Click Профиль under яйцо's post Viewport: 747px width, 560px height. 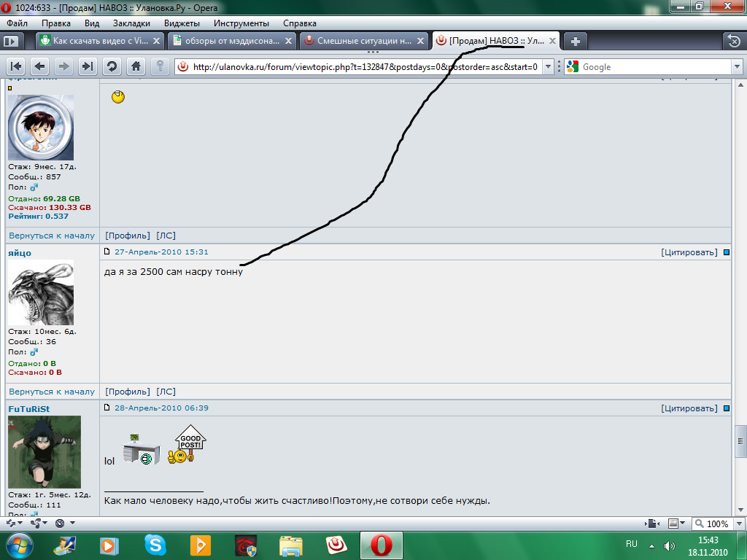[x=127, y=392]
